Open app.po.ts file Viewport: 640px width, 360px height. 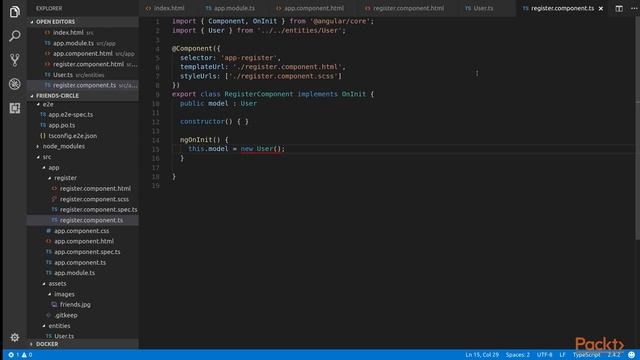[62, 125]
